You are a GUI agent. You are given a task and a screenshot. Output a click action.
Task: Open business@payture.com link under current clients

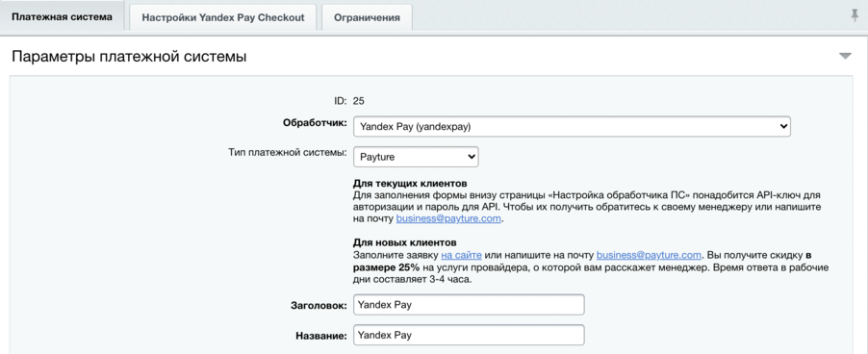(449, 219)
